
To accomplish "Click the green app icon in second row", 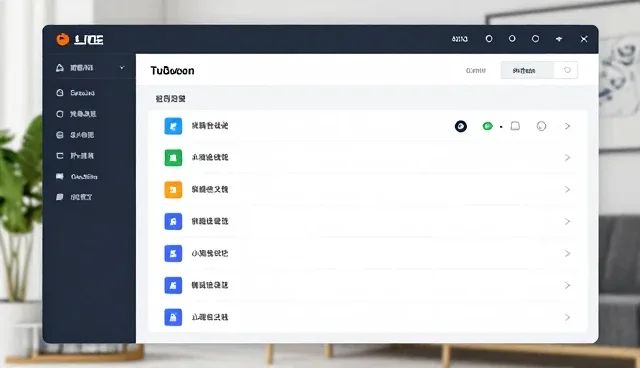I will [x=173, y=158].
